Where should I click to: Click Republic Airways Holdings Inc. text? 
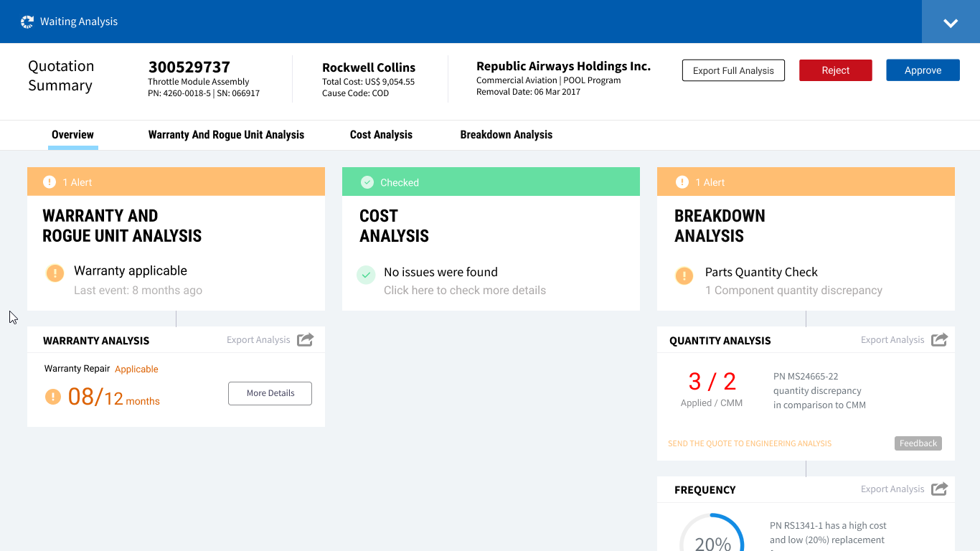[x=563, y=66]
